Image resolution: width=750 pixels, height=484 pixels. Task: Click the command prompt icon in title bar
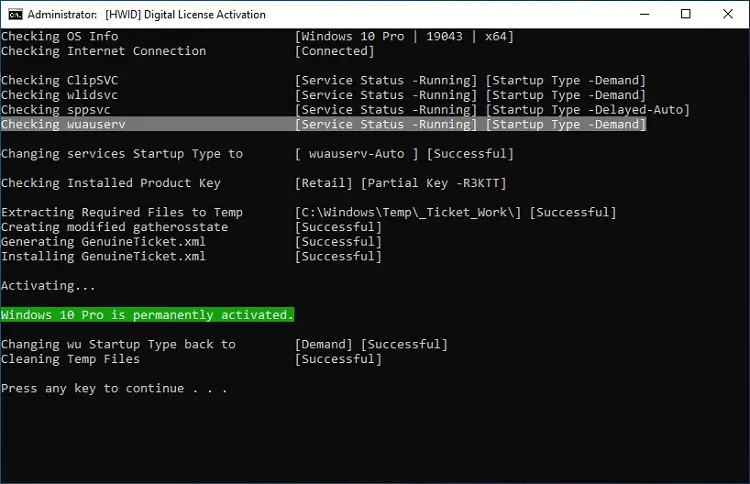pos(15,14)
